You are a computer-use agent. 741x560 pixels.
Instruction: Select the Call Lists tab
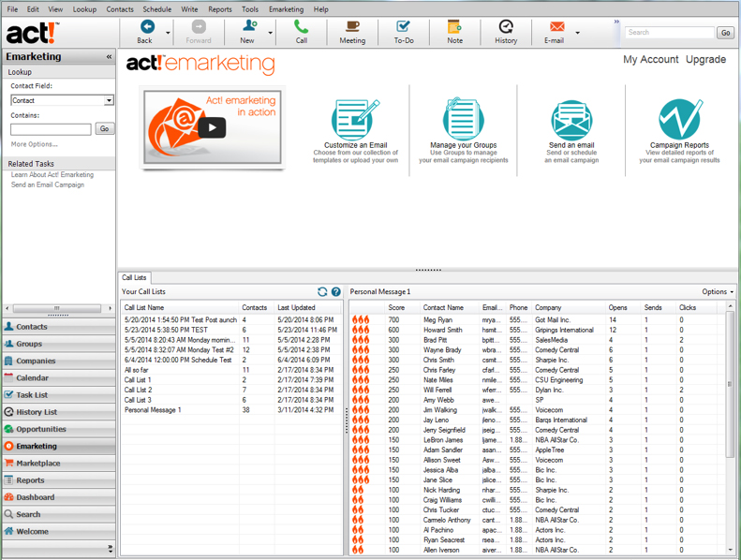tap(134, 277)
